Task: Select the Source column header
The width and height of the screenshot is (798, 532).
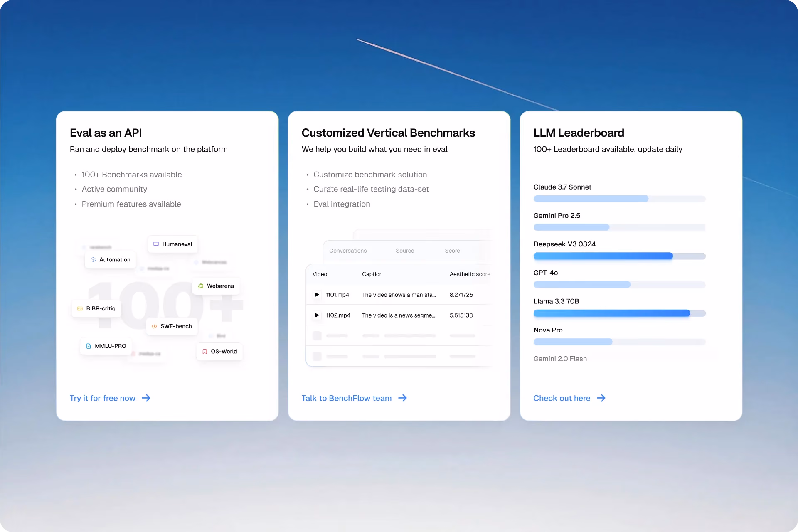Action: 405,251
